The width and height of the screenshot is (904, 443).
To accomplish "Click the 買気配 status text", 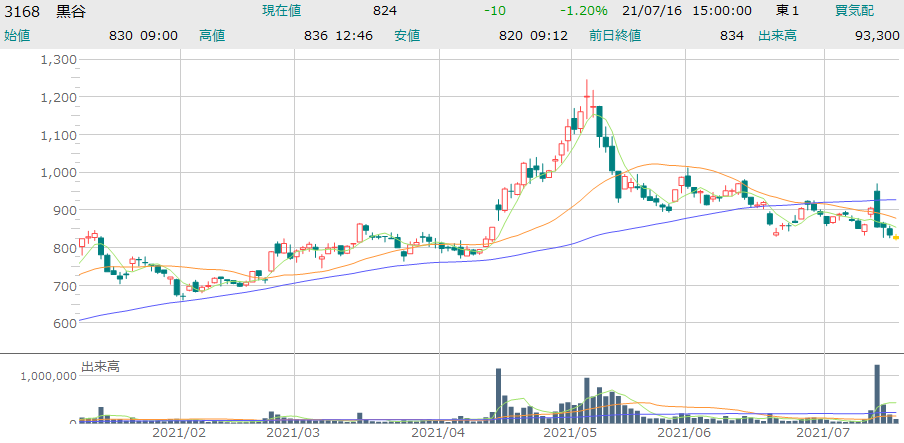I will coord(854,11).
